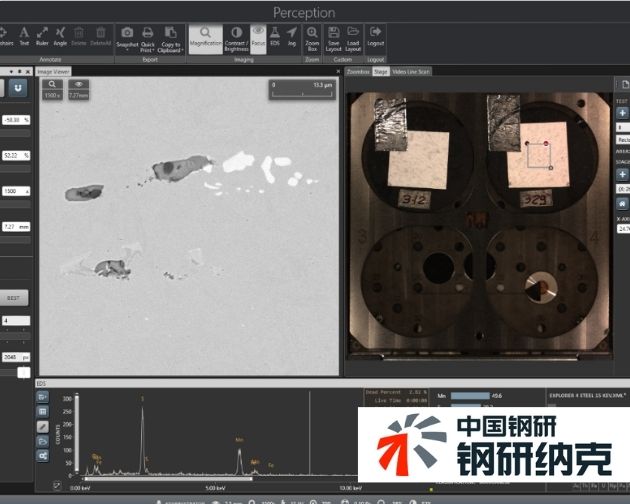Image resolution: width=630 pixels, height=504 pixels.
Task: Click the EDS table view icon
Action: [x=43, y=412]
